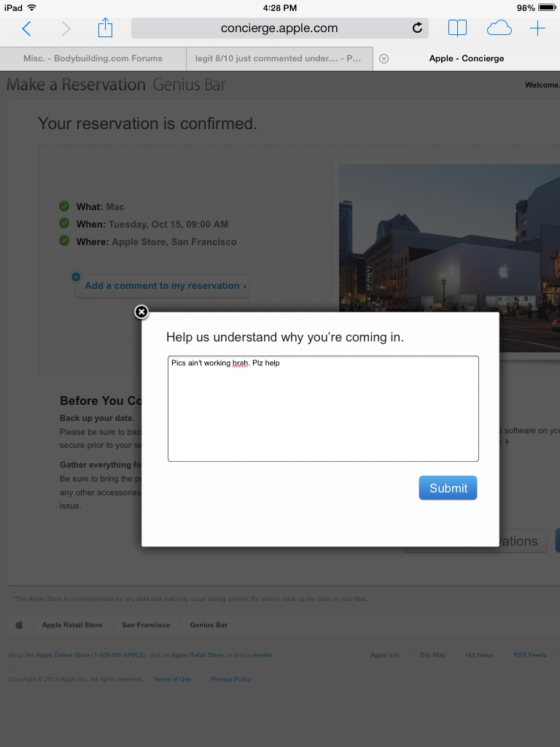
Task: Open the Share sheet icon
Action: (x=105, y=28)
